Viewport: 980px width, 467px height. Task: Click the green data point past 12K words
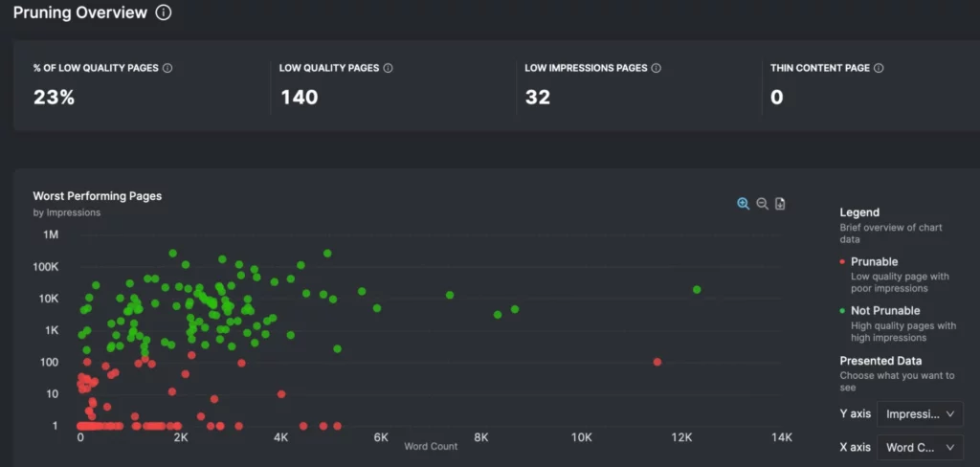[697, 289]
